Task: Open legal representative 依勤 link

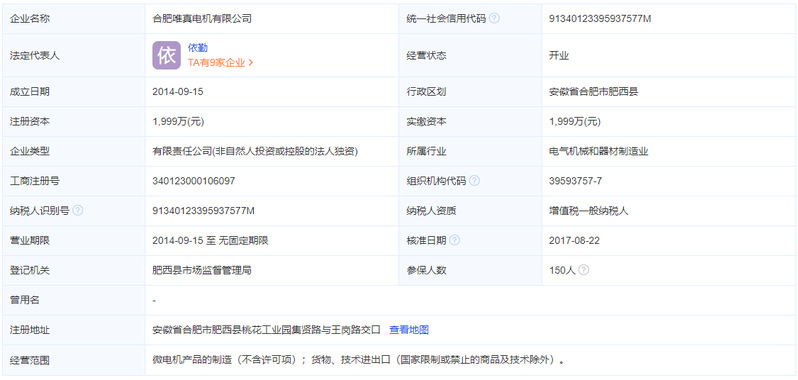Action: coord(198,48)
